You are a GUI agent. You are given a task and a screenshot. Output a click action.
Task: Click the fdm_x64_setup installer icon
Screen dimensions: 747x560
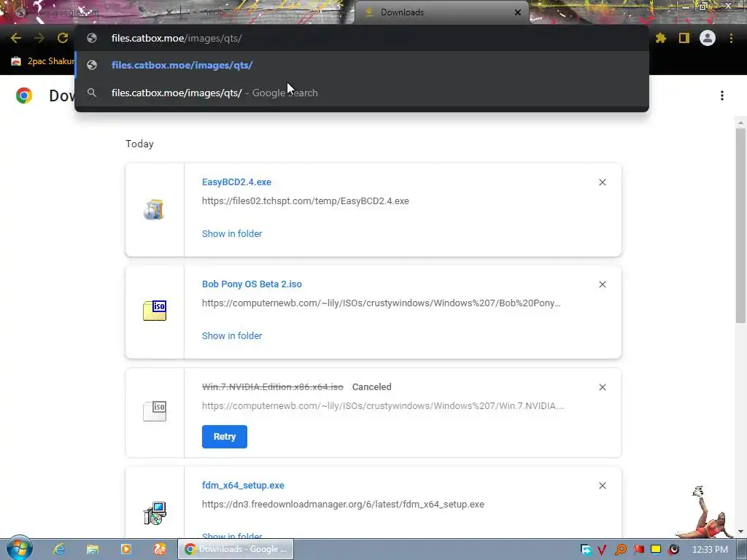pos(155,513)
